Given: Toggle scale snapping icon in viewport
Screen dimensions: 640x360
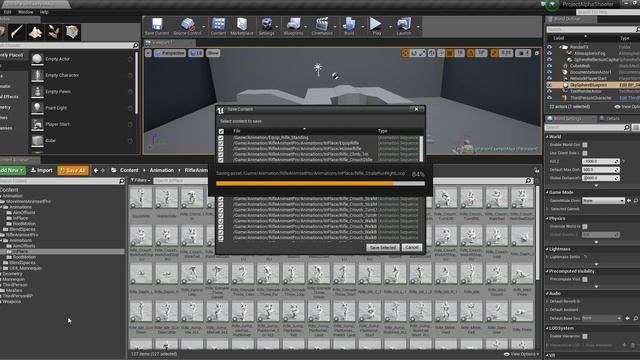Looking at the screenshot, I should pyautogui.click(x=494, y=53).
